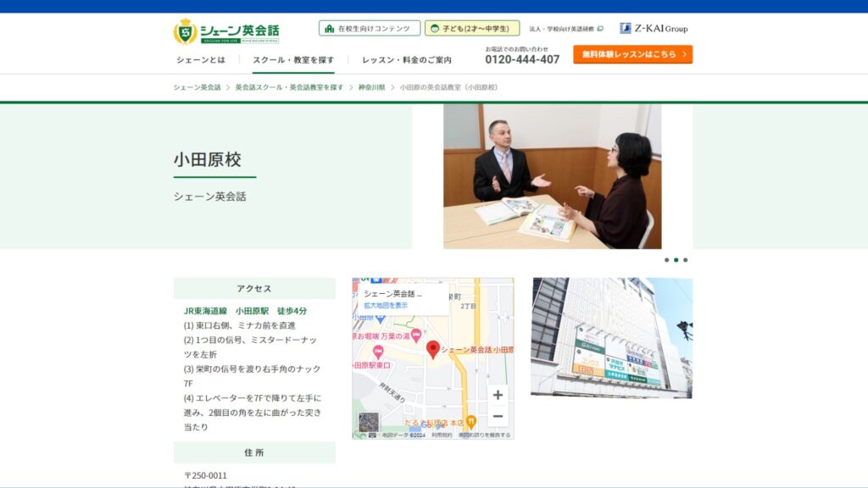Click phone number 0120-444-407

tap(522, 59)
